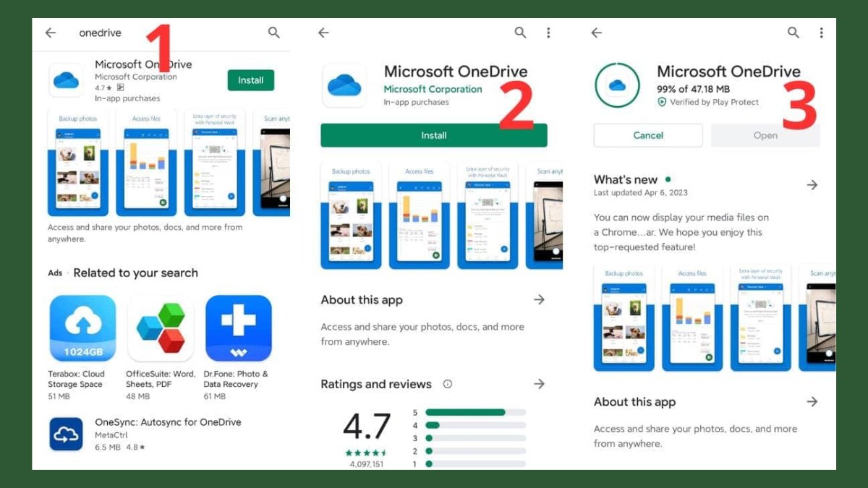Open the Terabox Cloud Storage Space app icon
The height and width of the screenshot is (488, 868).
(82, 328)
